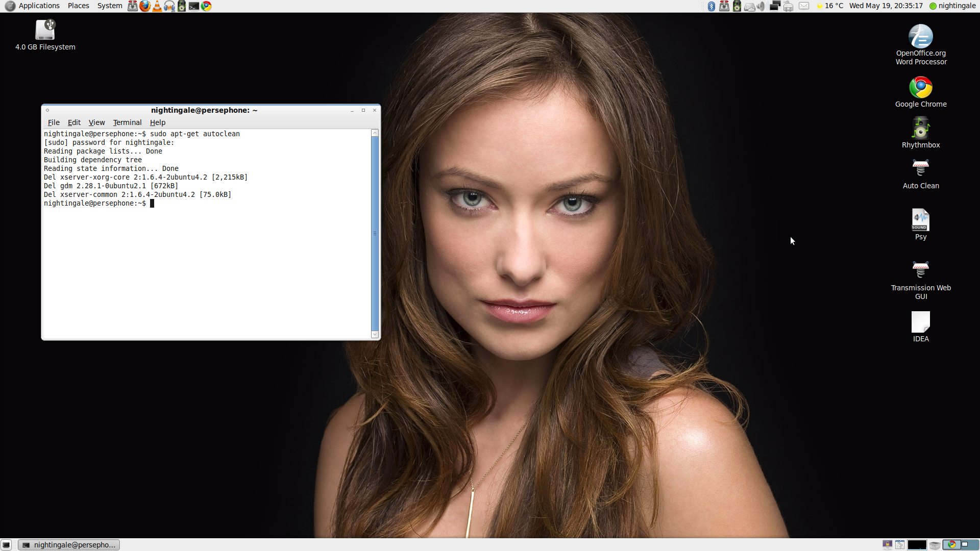
Task: Click the Rhythmbox notification area icon
Action: [x=737, y=6]
